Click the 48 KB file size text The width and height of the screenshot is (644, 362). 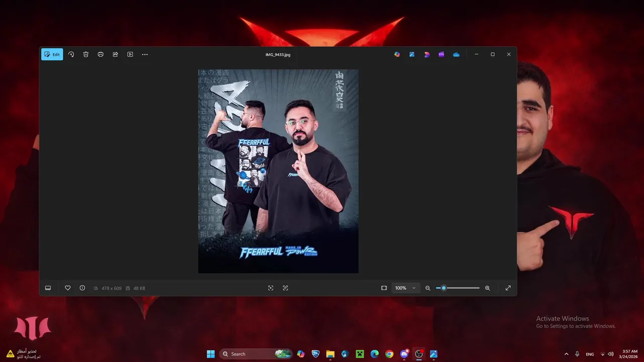(139, 288)
